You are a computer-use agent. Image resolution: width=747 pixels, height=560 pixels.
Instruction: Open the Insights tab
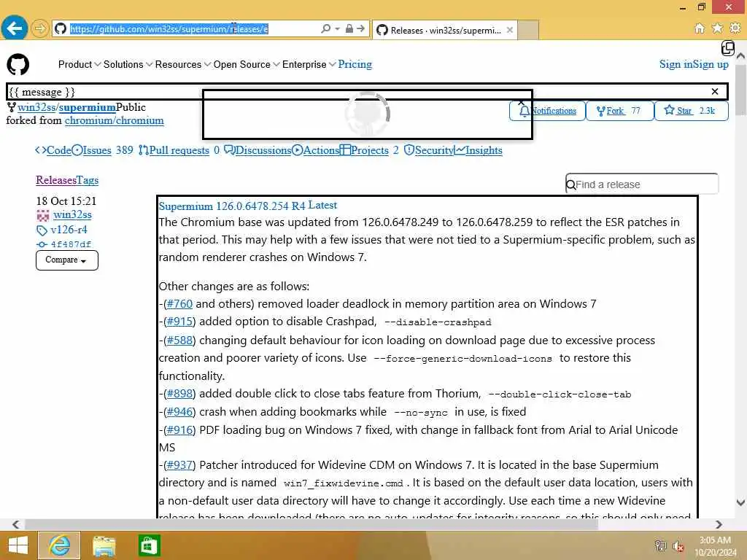click(479, 150)
